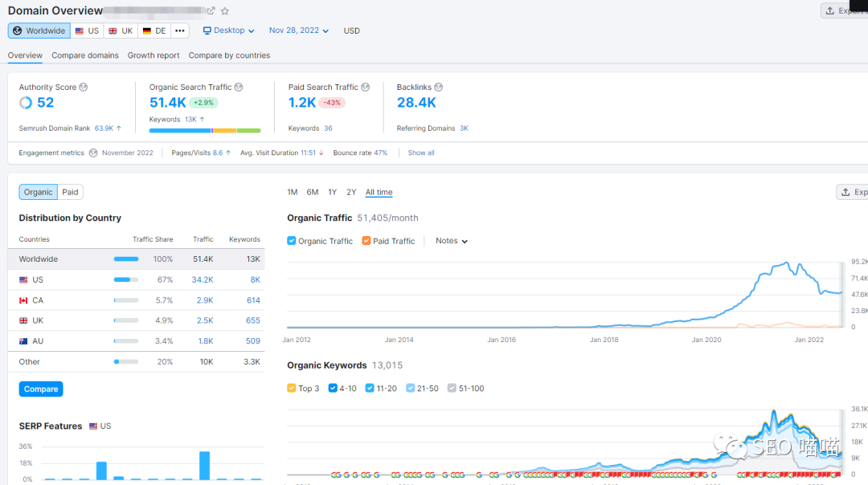Click the Show all engagement metrics link

point(421,153)
